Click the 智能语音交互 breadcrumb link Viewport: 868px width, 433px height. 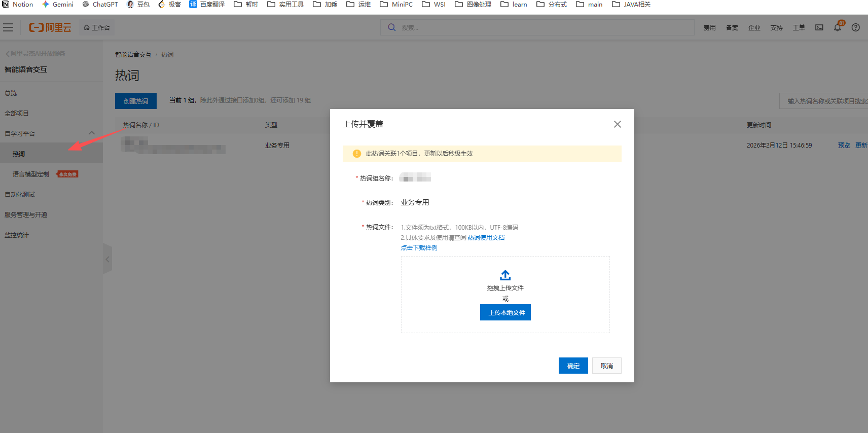click(133, 55)
